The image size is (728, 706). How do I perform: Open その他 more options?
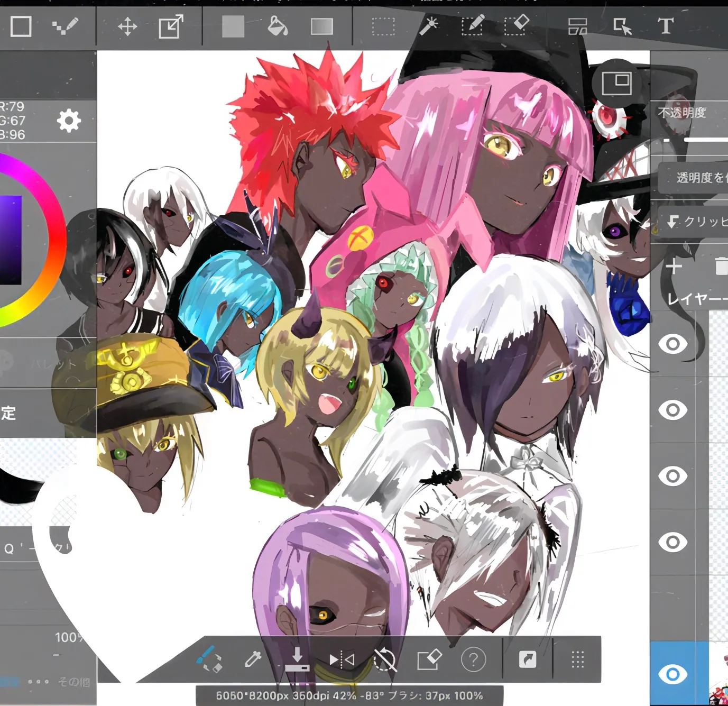(74, 682)
